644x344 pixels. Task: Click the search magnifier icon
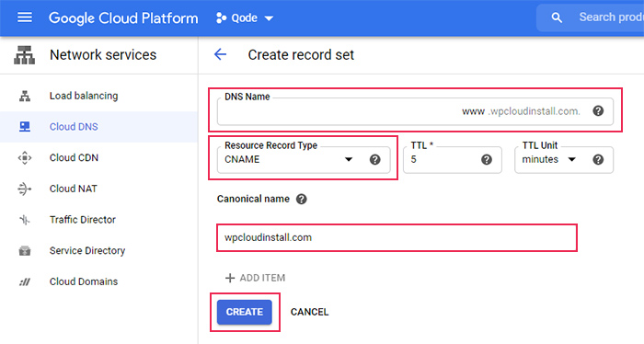pos(557,17)
